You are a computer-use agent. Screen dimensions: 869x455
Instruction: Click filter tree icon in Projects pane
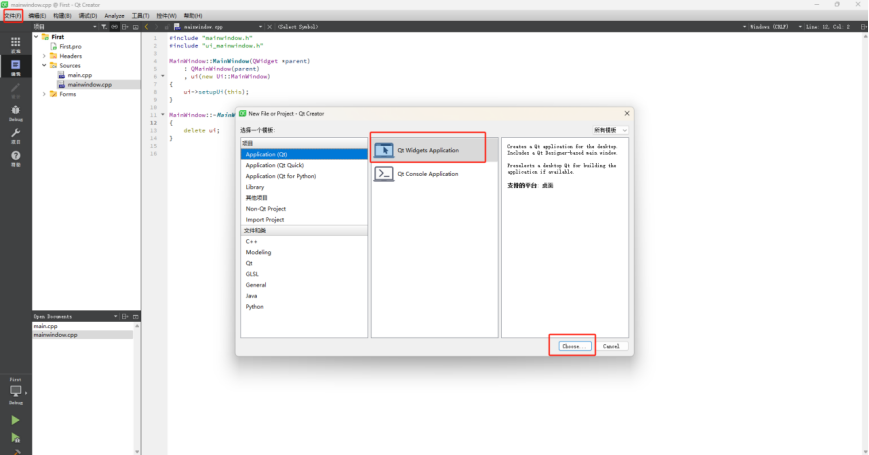click(104, 27)
